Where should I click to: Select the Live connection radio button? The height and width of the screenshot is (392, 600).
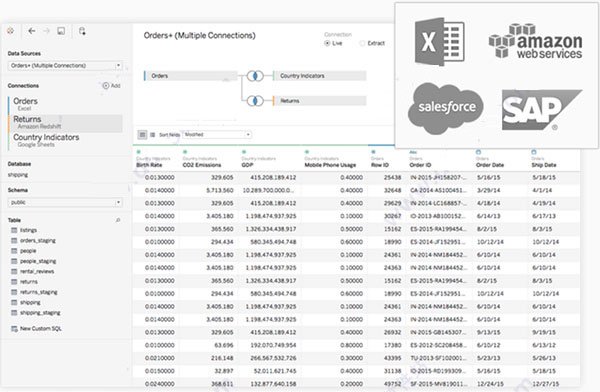[x=327, y=43]
